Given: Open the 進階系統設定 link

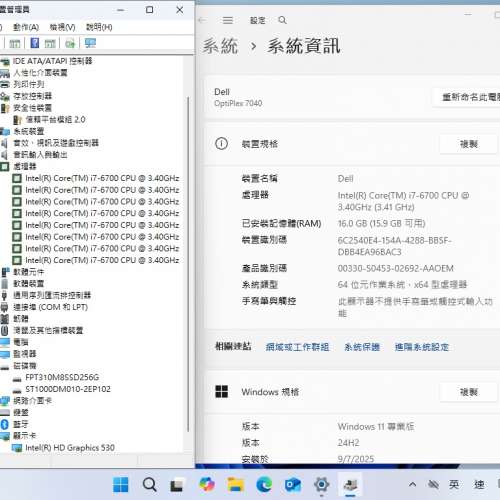Looking at the screenshot, I should (x=422, y=347).
